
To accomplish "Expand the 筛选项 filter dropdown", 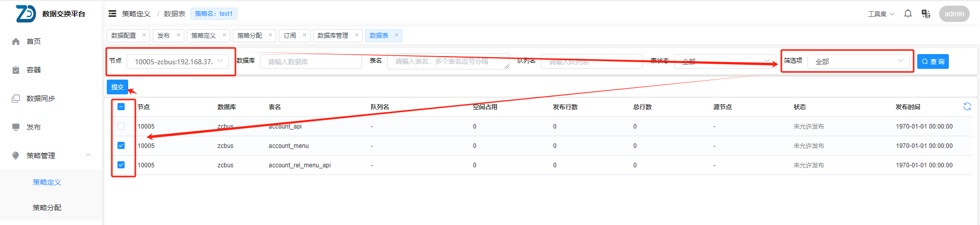I will pos(858,62).
